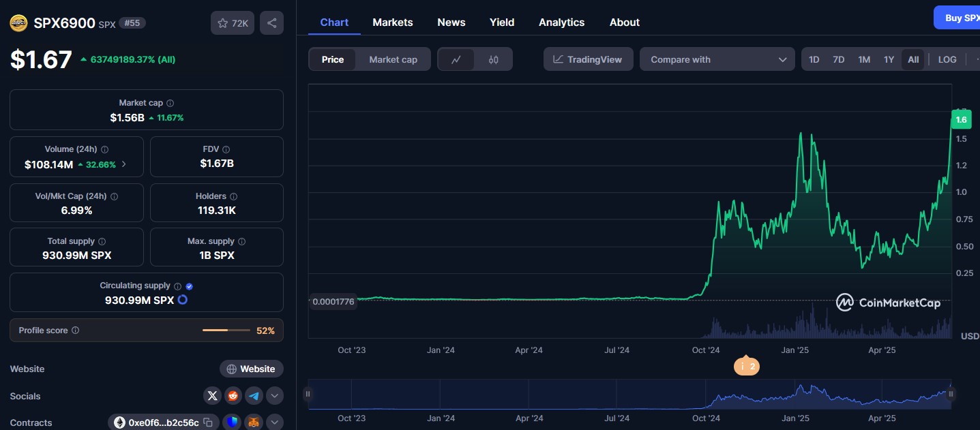980x430 pixels.
Task: Open the Yield tab
Action: [502, 22]
